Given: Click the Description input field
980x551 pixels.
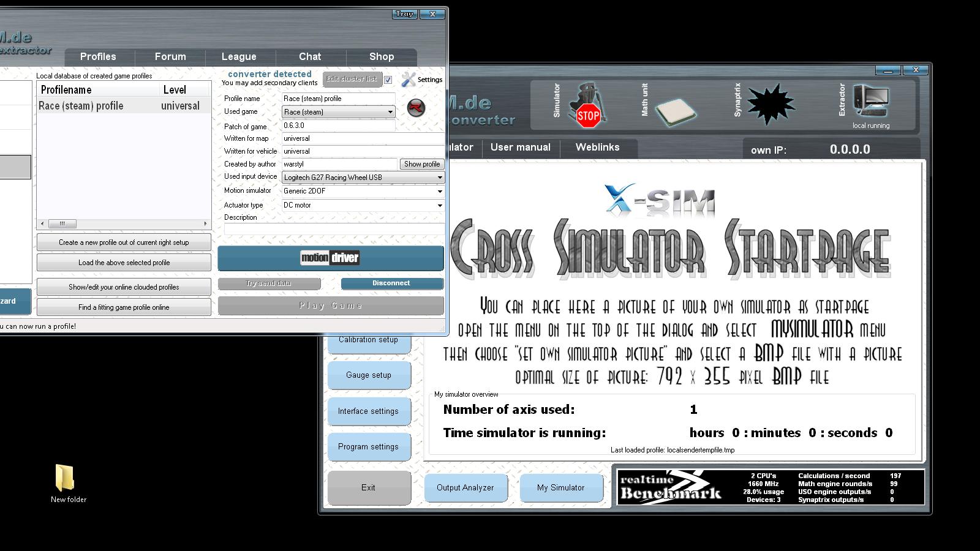Looking at the screenshot, I should click(x=334, y=229).
